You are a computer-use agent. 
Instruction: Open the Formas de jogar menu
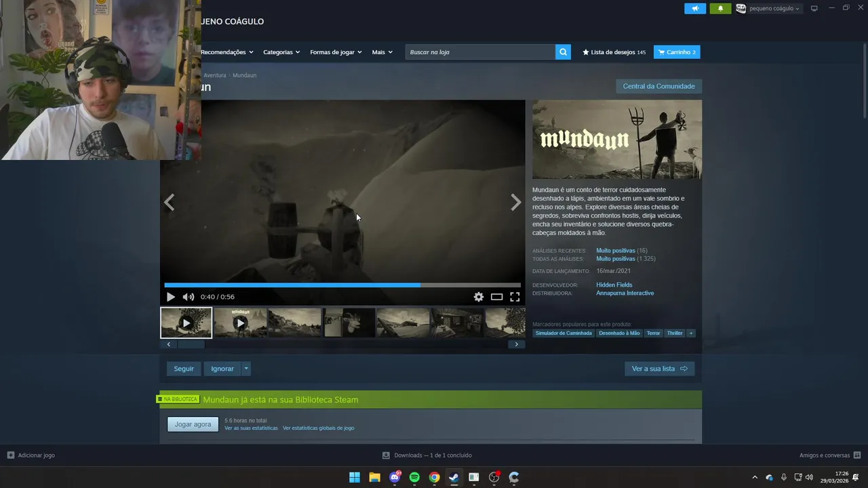[336, 52]
